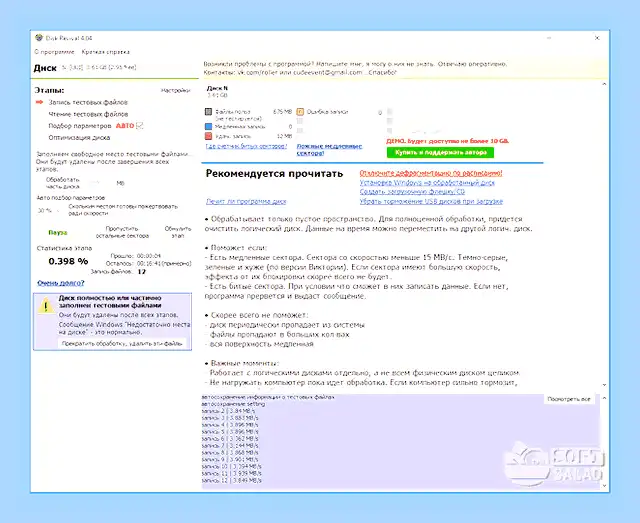640x523 pixels.
Task: Click the 'Диск N' title in info panel
Action: [217, 88]
